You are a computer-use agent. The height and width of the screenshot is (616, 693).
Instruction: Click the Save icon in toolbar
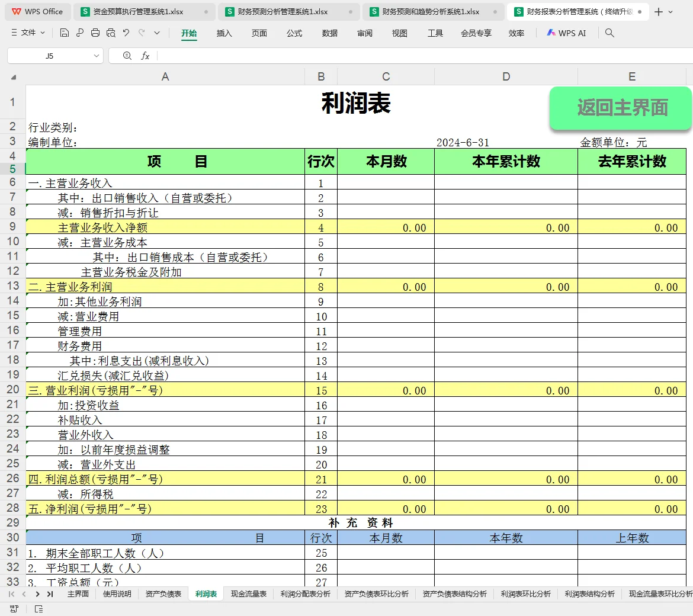(x=65, y=33)
